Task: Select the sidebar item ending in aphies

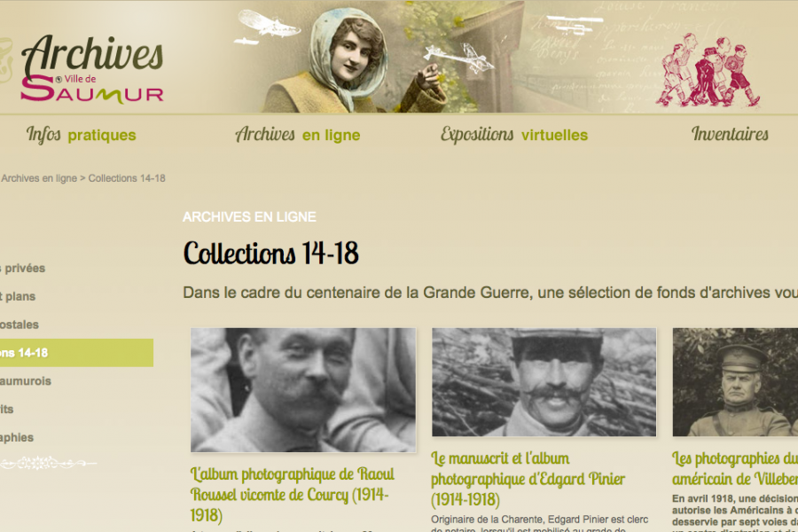Action: pyautogui.click(x=17, y=437)
